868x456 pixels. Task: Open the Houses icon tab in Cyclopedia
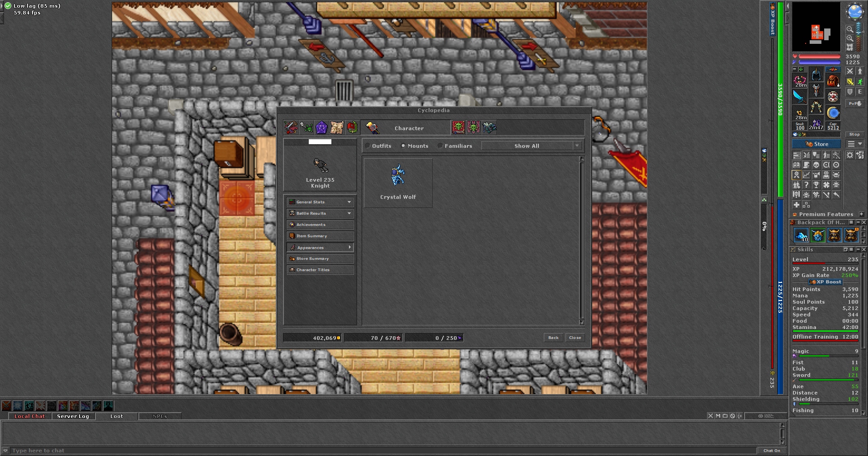pyautogui.click(x=352, y=128)
